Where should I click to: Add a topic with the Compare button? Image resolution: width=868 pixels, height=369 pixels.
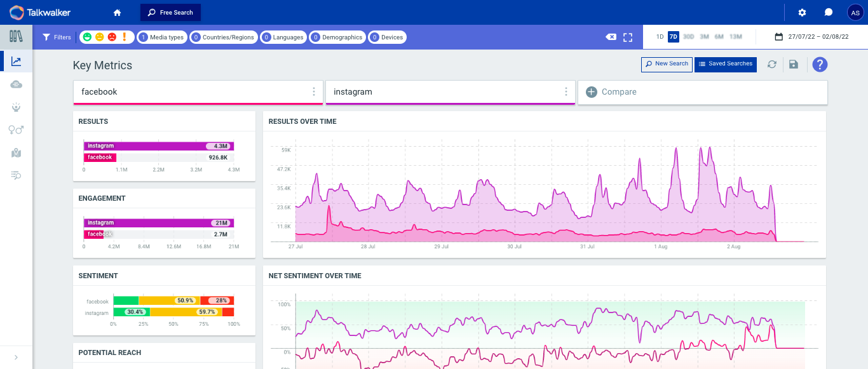coord(703,92)
